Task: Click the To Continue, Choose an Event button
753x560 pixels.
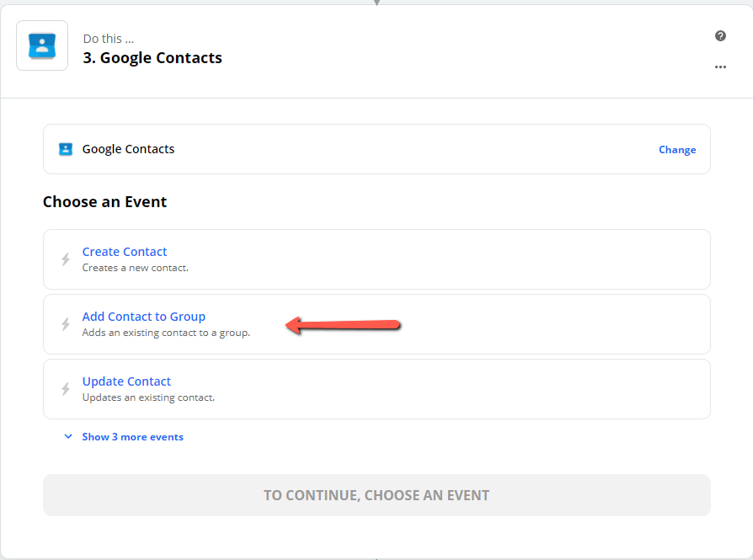Action: point(377,495)
